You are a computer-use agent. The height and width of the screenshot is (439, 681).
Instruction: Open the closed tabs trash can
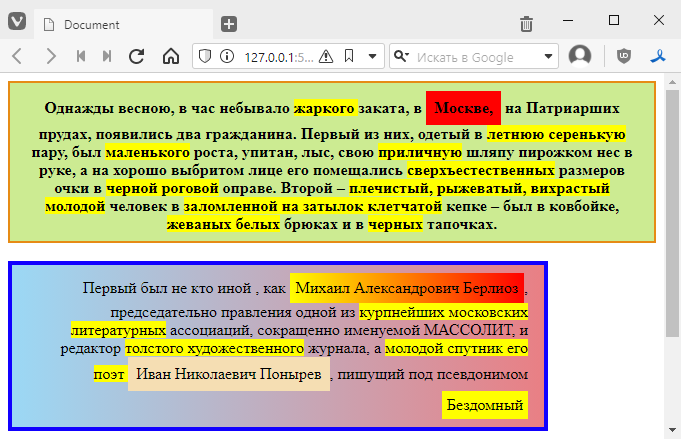click(526, 23)
